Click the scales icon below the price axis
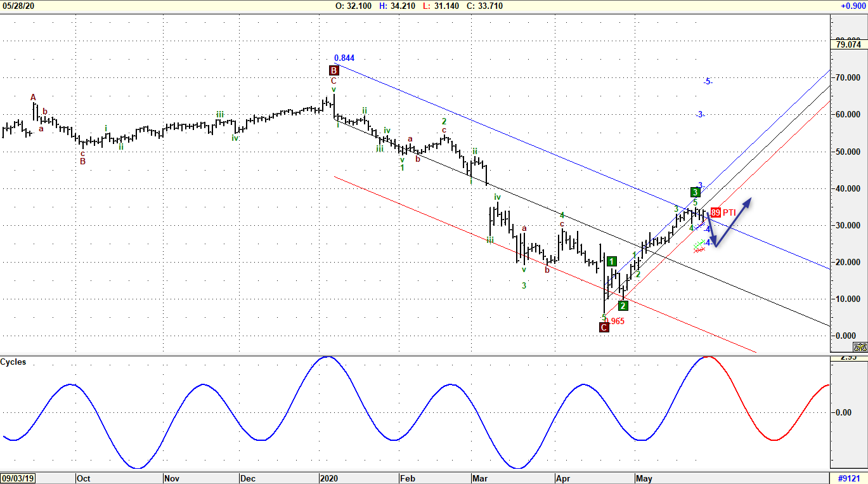 tap(860, 347)
